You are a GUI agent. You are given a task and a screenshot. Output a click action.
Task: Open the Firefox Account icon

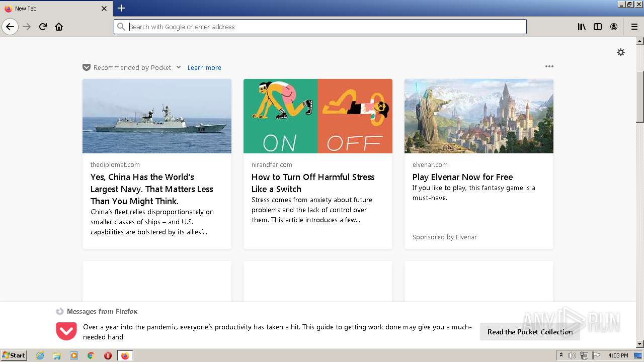coord(614,27)
